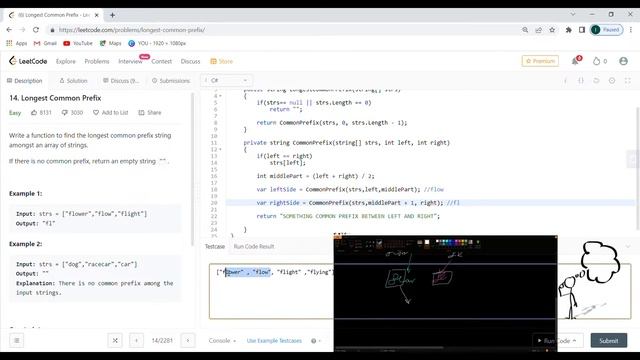Click the Share button under problem title
Screen dimensions: 640x360
(150, 113)
